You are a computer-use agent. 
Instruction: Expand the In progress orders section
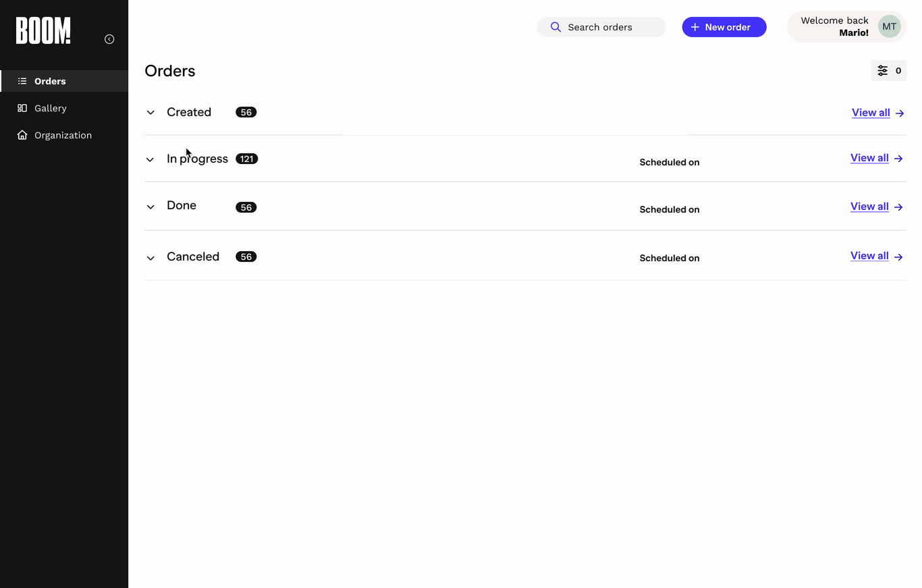click(150, 160)
